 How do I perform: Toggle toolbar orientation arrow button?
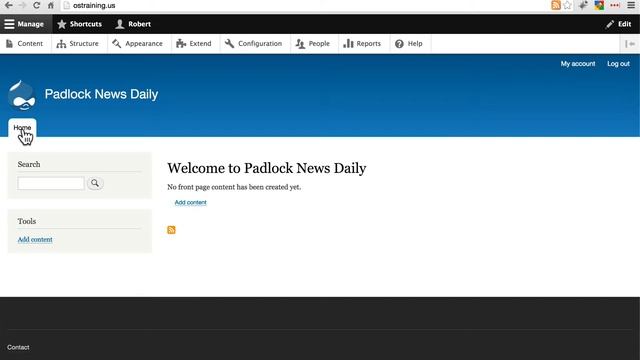(x=630, y=44)
